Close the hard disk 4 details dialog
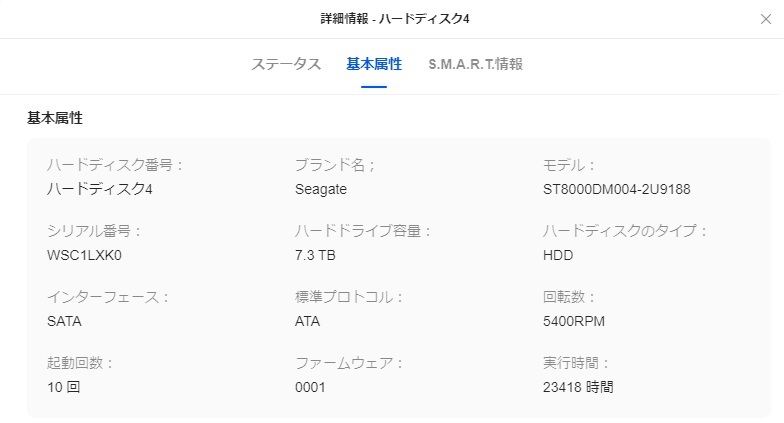The width and height of the screenshot is (784, 423). [x=766, y=19]
